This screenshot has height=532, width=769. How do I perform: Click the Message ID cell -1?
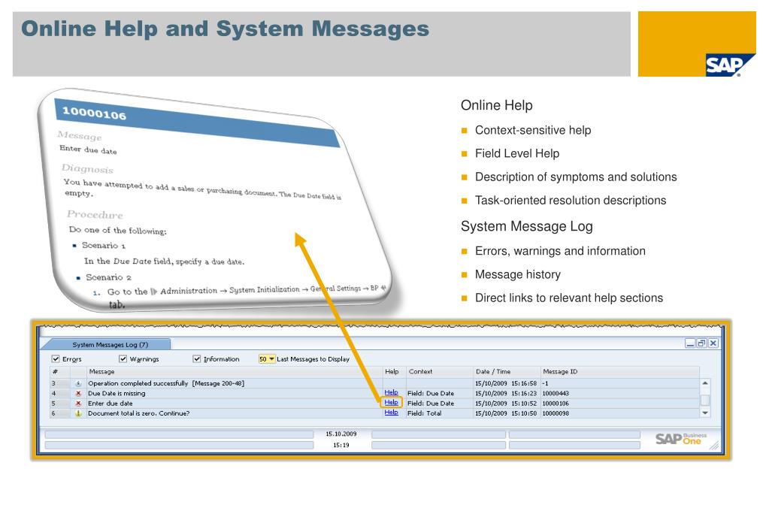[x=545, y=383]
